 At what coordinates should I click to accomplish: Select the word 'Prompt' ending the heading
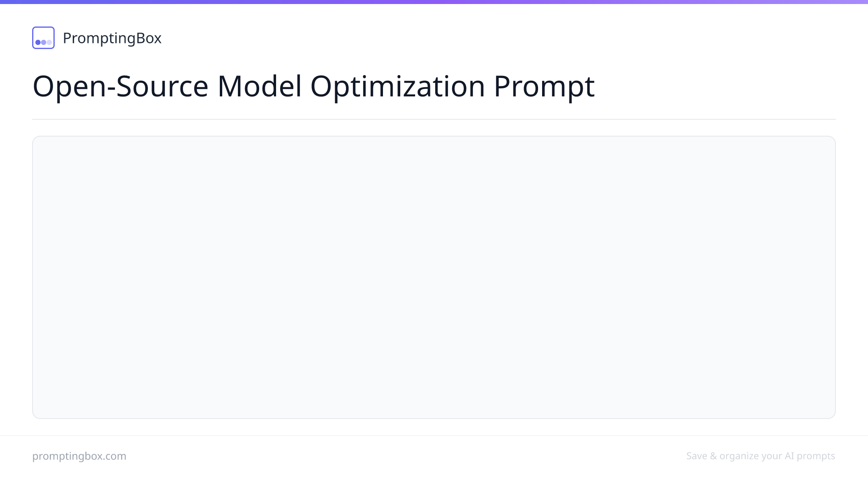[544, 87]
